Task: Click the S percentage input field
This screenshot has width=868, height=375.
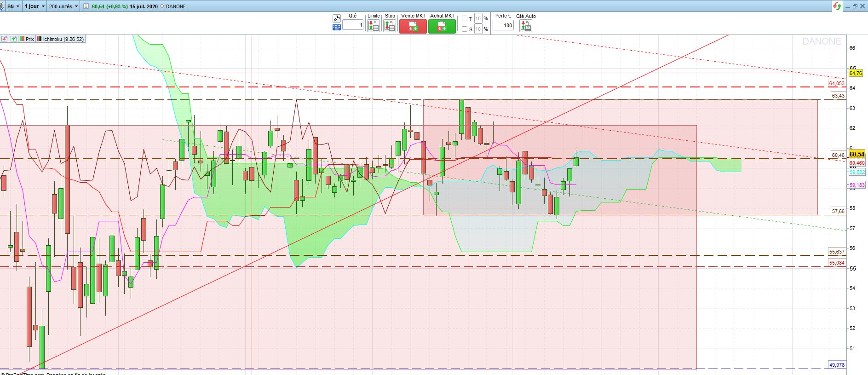Action: coord(478,29)
